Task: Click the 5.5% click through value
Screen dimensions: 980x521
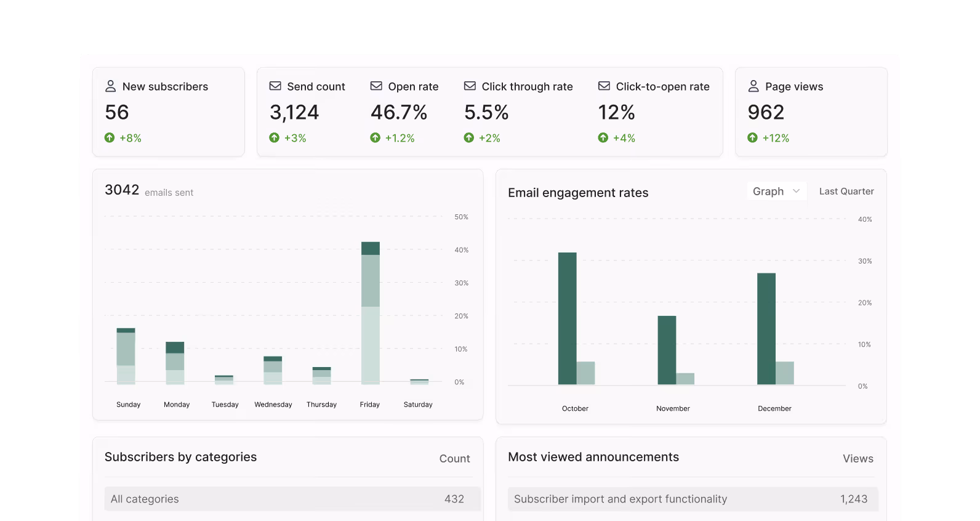Action: pos(486,112)
